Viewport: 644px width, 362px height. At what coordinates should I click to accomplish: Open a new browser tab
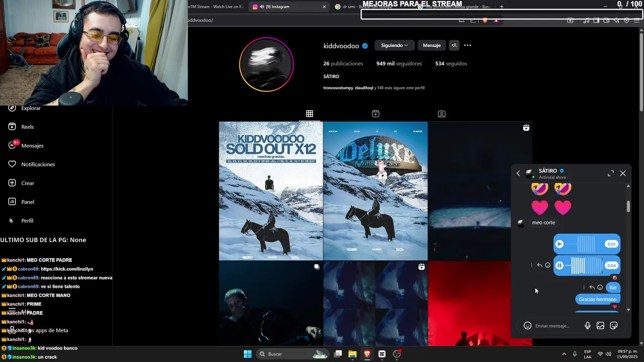(502, 7)
